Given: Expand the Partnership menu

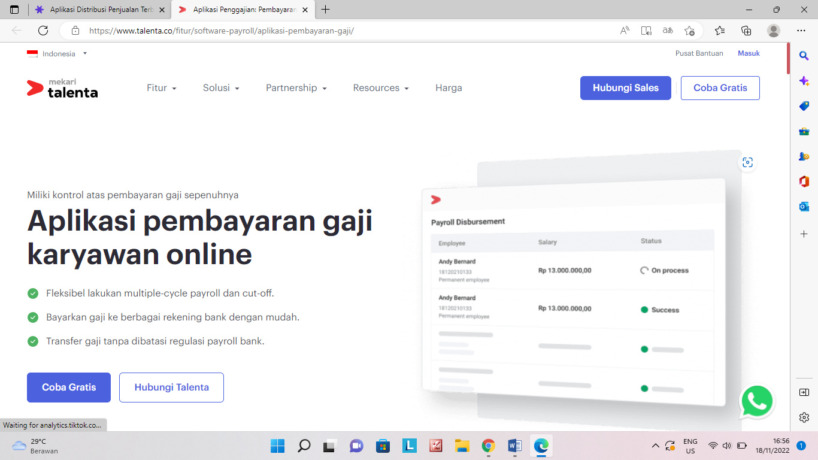Looking at the screenshot, I should tap(296, 88).
